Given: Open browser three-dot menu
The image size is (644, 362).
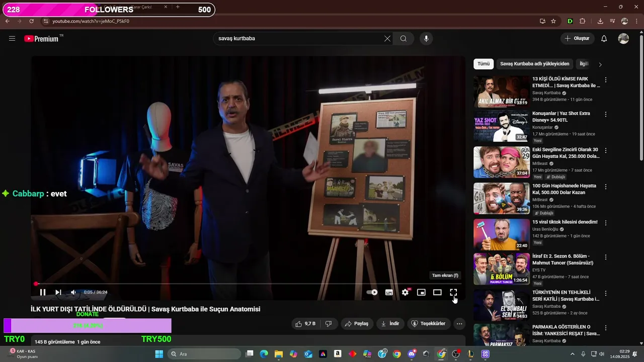Looking at the screenshot, I should tap(636, 21).
